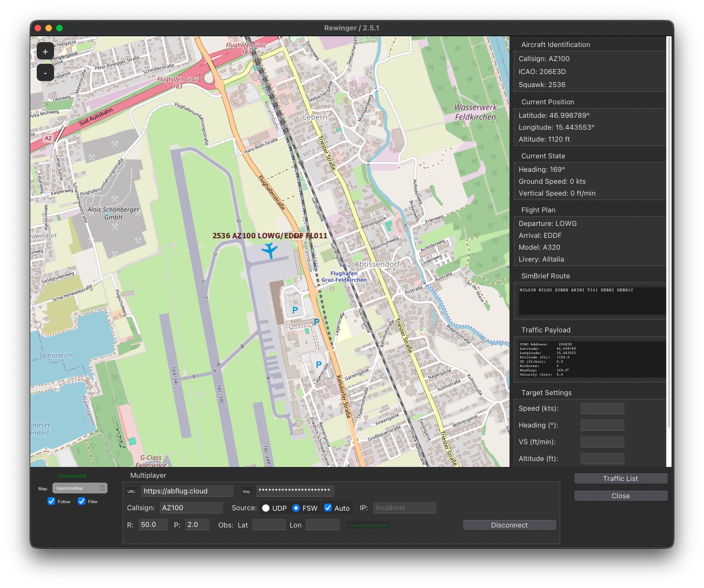
Task: Choose the FSW source radio button
Action: 296,508
